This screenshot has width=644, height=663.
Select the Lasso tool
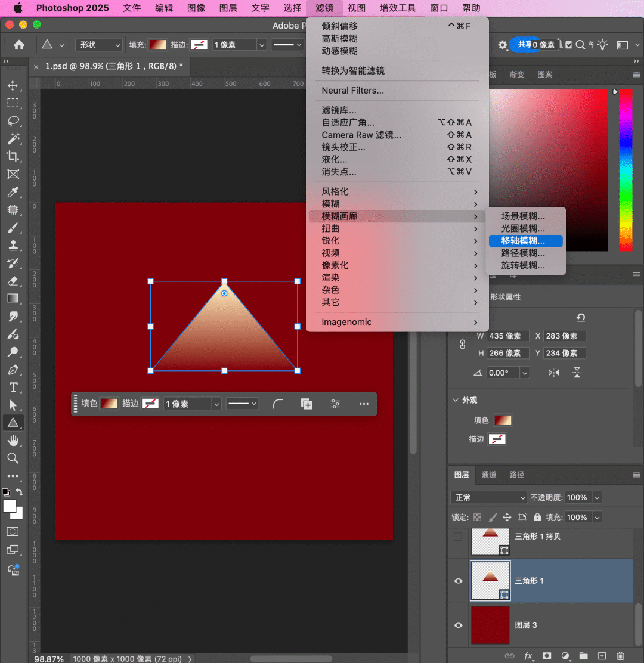click(13, 121)
